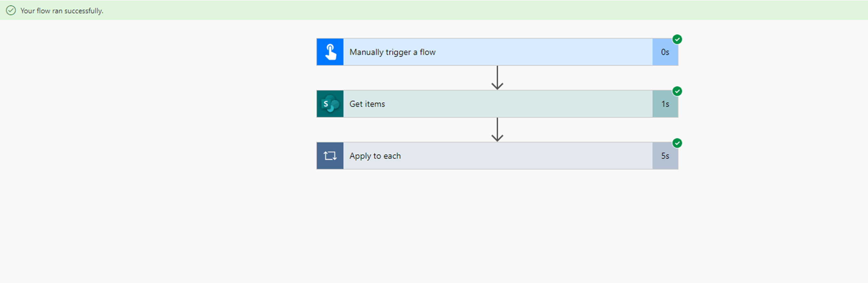868x283 pixels.
Task: Click the 1s duration on Get items
Action: [x=665, y=104]
